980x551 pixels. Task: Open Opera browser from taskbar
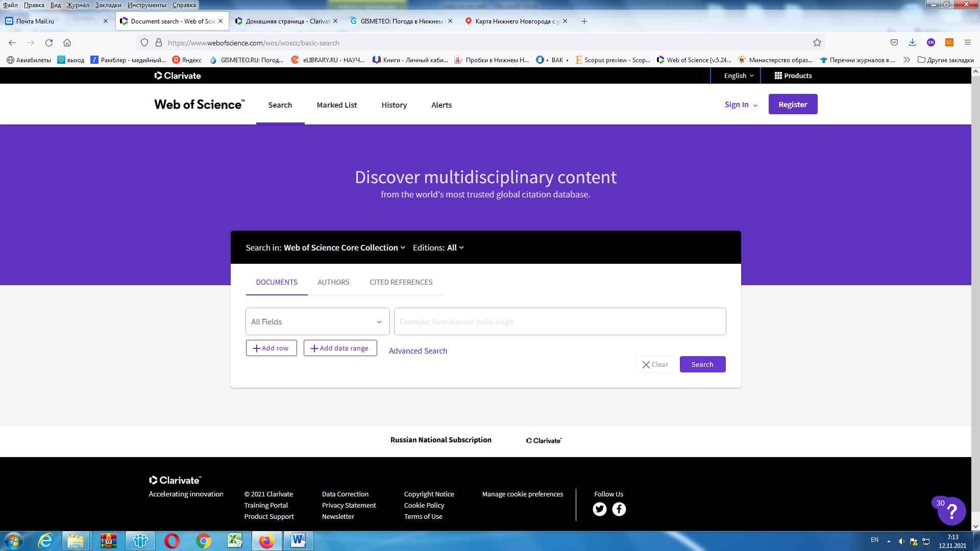[172, 541]
